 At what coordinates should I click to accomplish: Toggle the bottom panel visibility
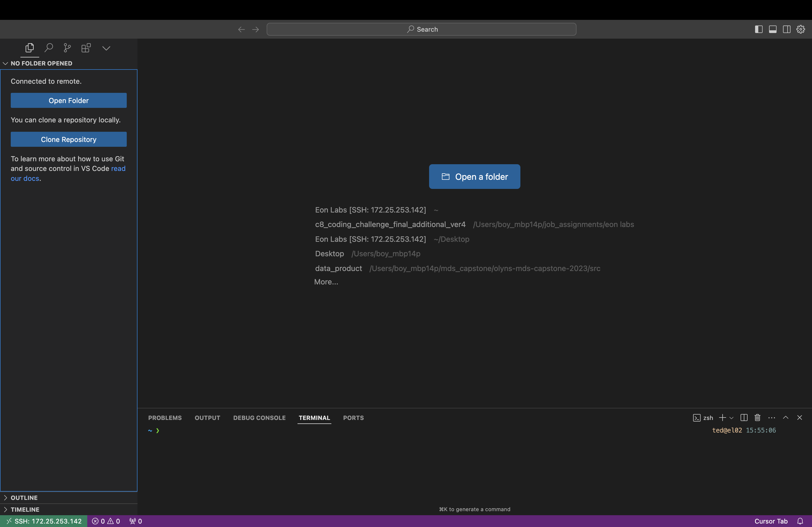click(x=773, y=29)
